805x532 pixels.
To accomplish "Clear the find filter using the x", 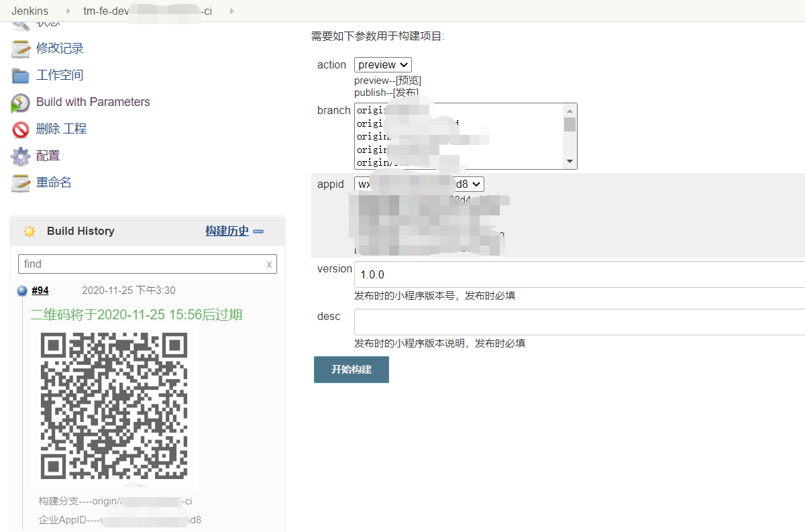I will (x=269, y=264).
